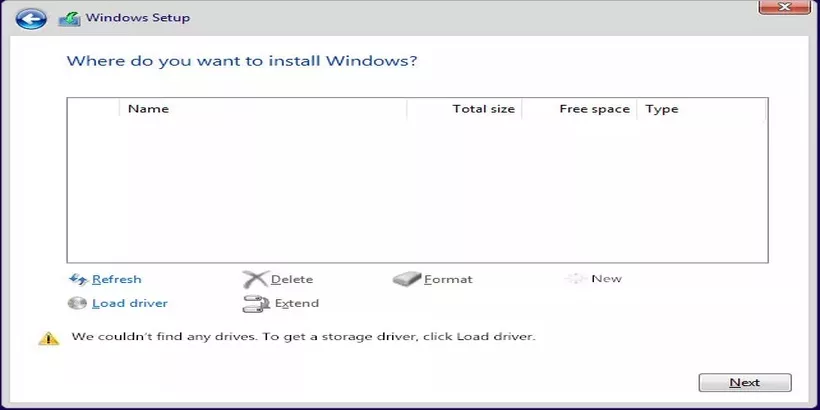Choose the Delete option
The image size is (820, 410).
(x=292, y=279)
